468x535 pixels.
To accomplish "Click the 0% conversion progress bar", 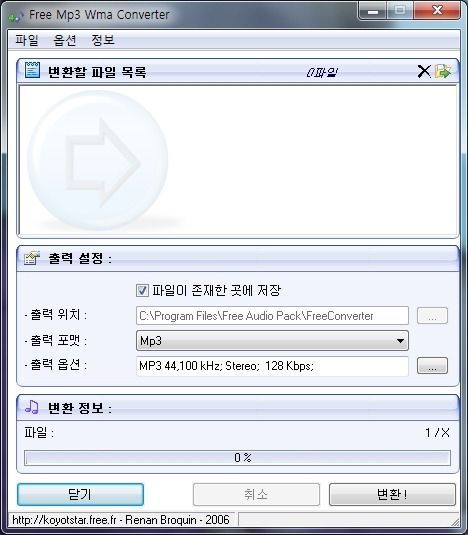I will tap(237, 458).
